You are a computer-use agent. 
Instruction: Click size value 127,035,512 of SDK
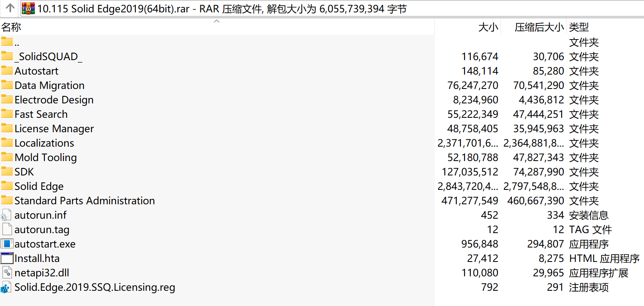tap(470, 172)
